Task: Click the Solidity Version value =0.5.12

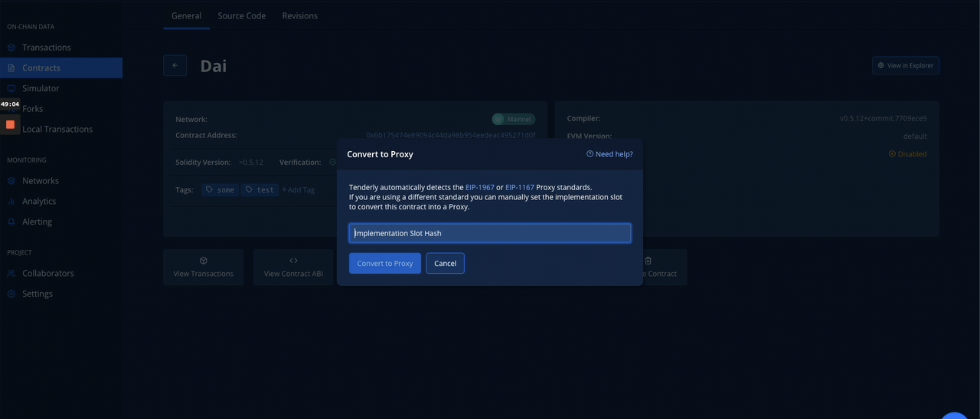Action: pyautogui.click(x=251, y=162)
